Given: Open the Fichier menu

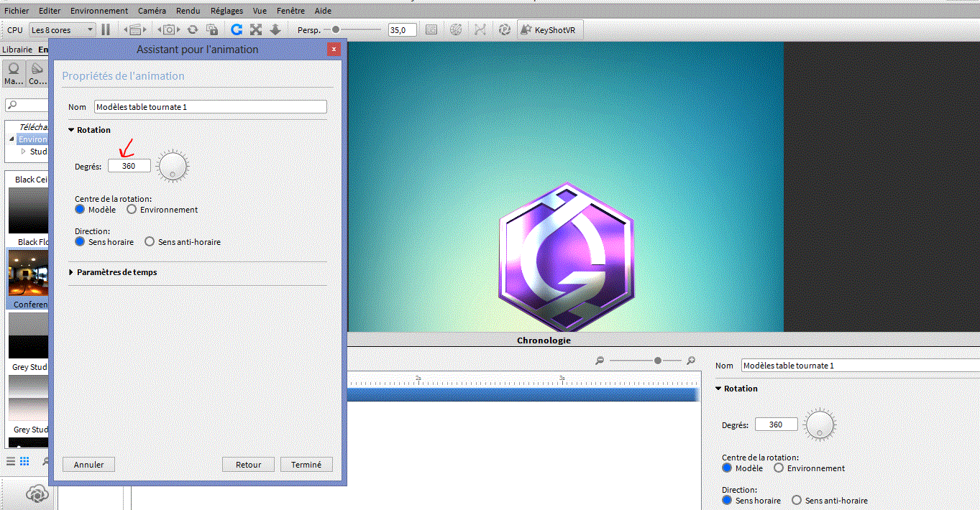Looking at the screenshot, I should pos(17,11).
